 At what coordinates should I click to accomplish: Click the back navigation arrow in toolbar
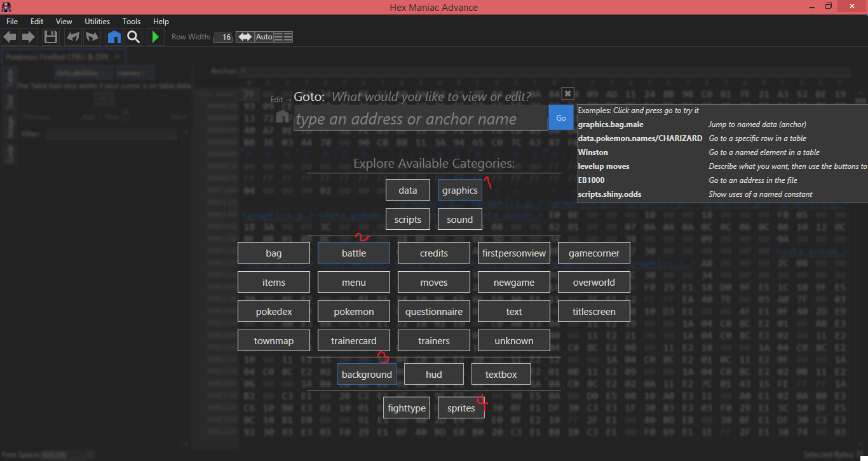(x=10, y=37)
